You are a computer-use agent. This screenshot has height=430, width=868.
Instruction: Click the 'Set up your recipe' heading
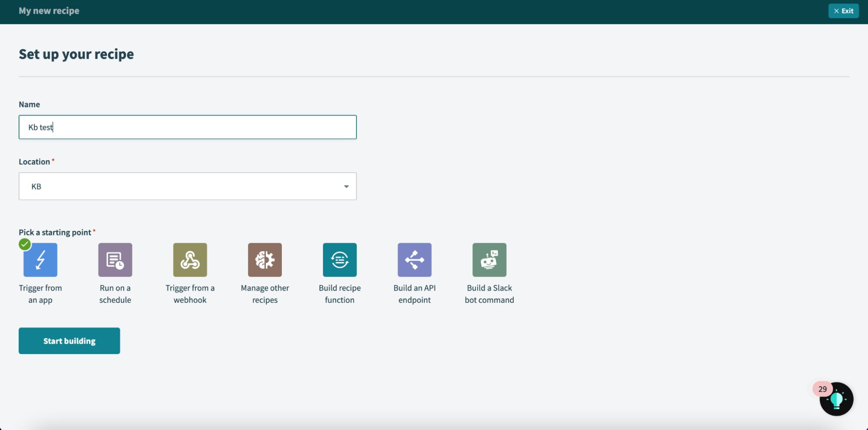[x=76, y=54]
